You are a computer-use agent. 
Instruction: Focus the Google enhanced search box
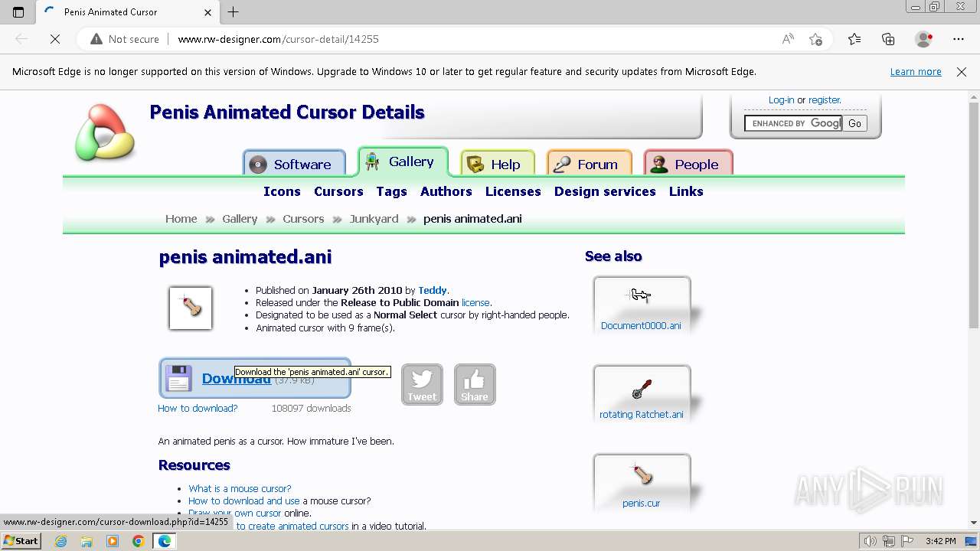793,123
